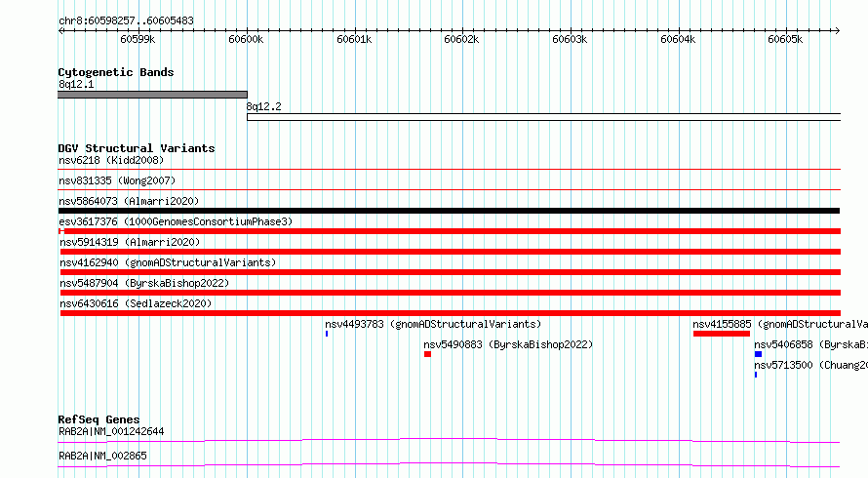Open variant nsv5490883 (ByrskaBishop2022) label

[x=508, y=345]
